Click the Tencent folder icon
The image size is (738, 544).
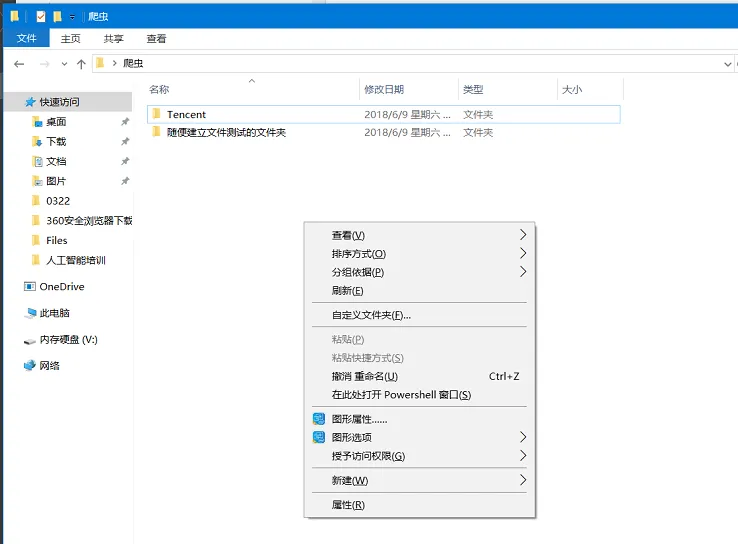pyautogui.click(x=155, y=115)
